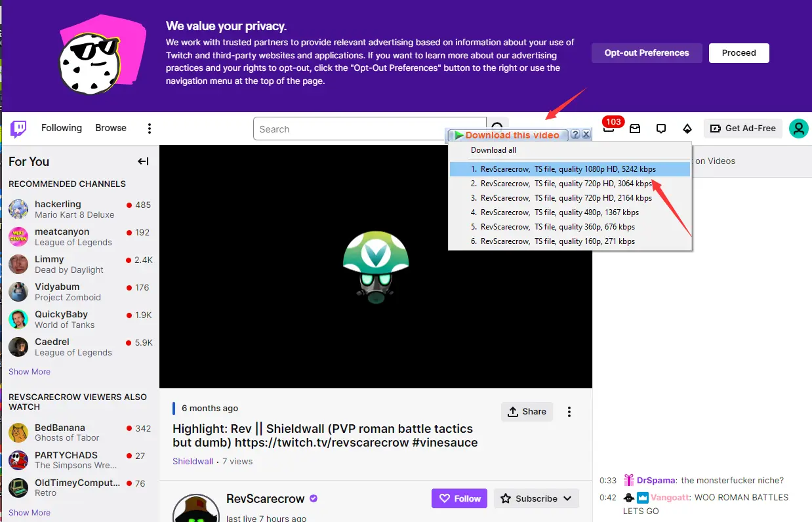Open your profile avatar menu
812x522 pixels.
pos(798,128)
